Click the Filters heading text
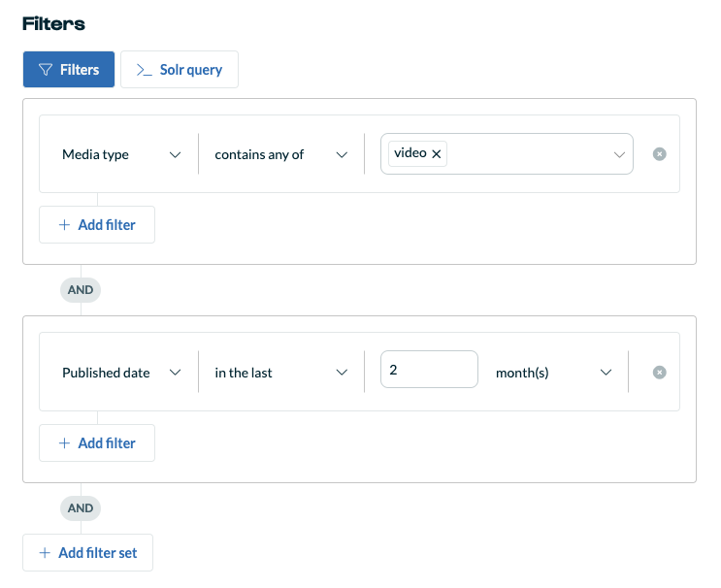 tap(53, 23)
